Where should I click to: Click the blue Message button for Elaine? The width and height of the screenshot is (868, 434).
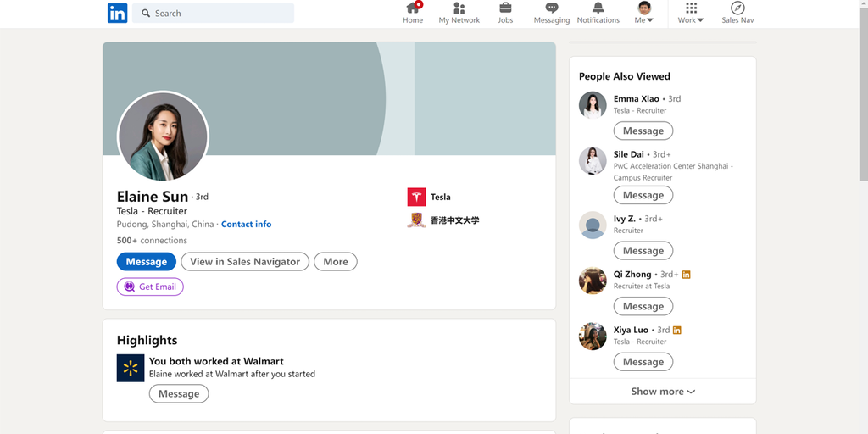coord(147,262)
